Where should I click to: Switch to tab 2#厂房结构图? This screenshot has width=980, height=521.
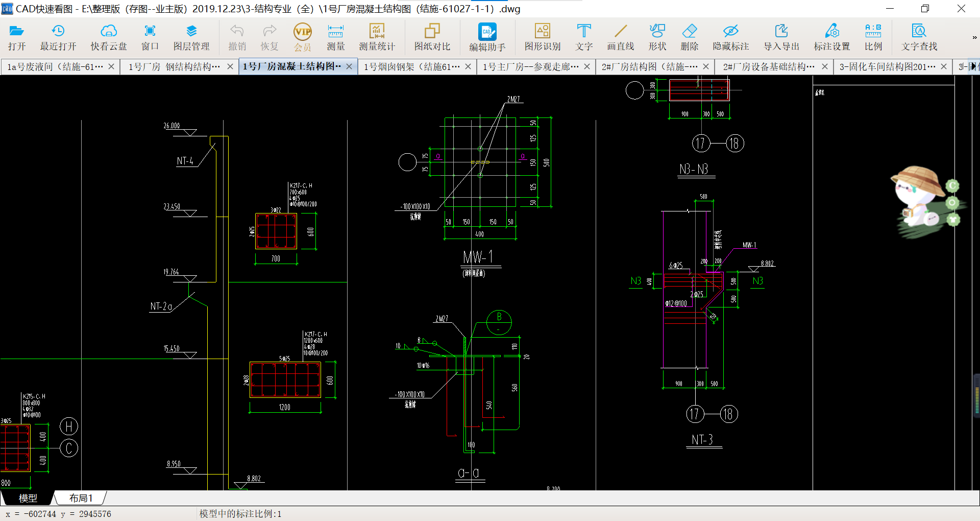650,67
